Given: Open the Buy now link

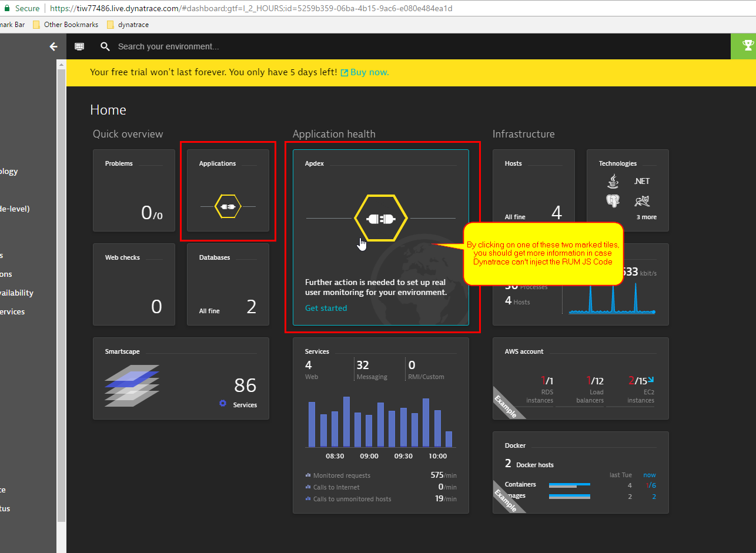Looking at the screenshot, I should click(x=369, y=72).
